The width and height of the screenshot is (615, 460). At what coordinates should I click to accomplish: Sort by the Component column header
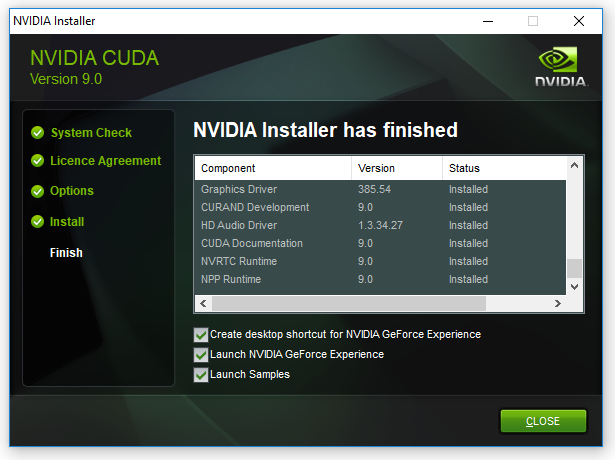[273, 169]
